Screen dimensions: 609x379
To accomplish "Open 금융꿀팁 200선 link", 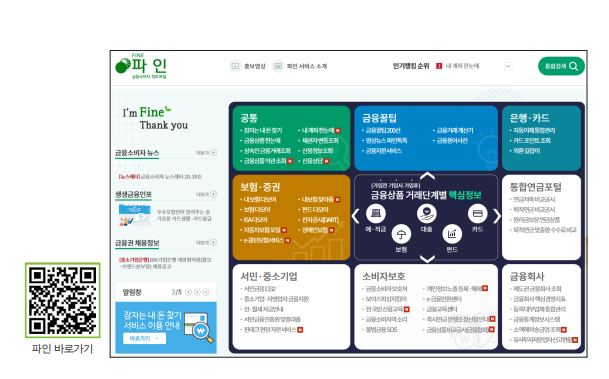I will point(383,130).
